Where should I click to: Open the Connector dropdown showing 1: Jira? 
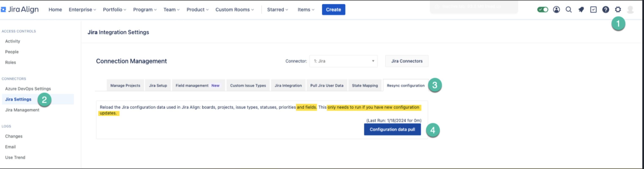(344, 61)
